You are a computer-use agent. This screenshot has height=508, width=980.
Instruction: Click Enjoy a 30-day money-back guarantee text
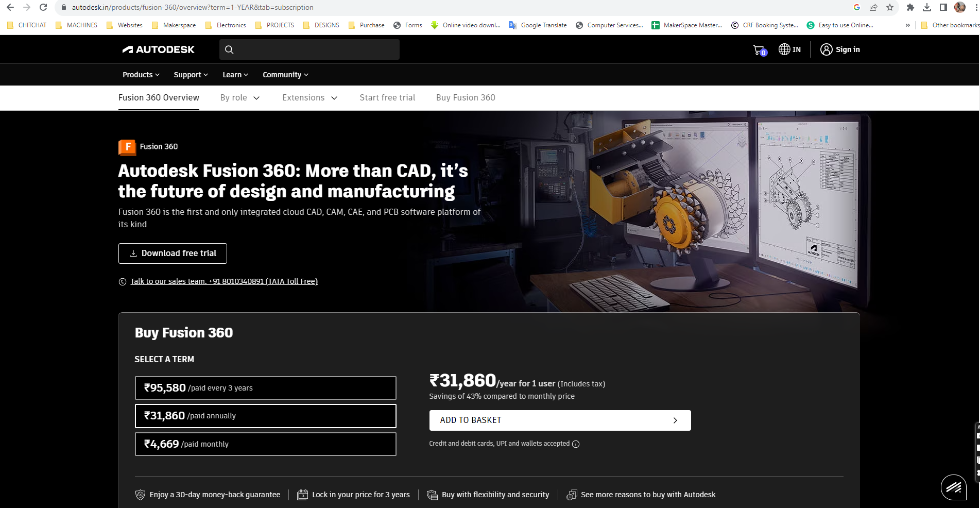[x=215, y=495]
